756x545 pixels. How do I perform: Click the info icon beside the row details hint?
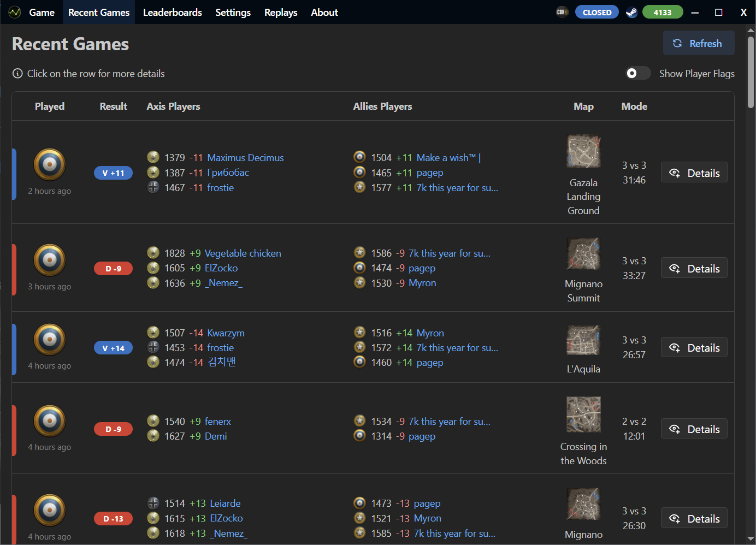[17, 73]
